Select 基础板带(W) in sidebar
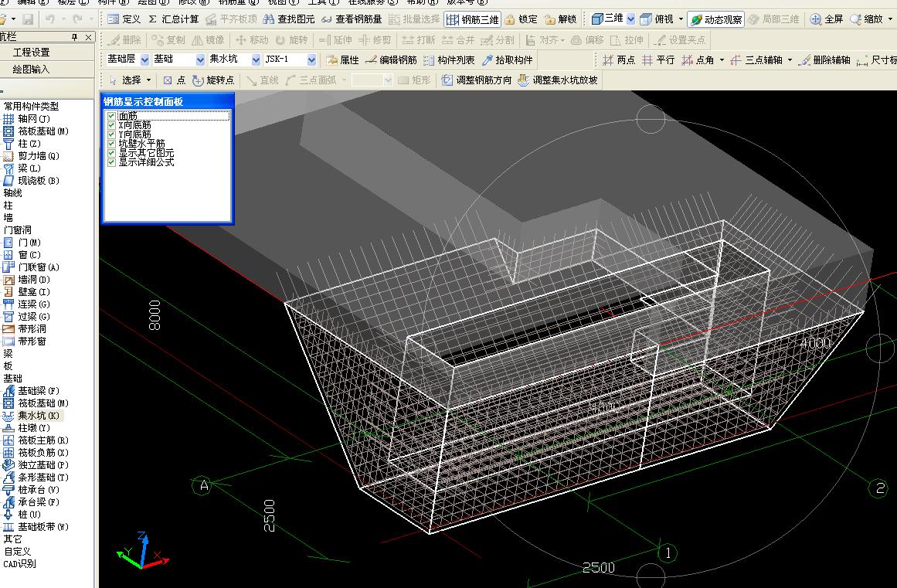Screen dimensions: 897x588 pos(36,527)
